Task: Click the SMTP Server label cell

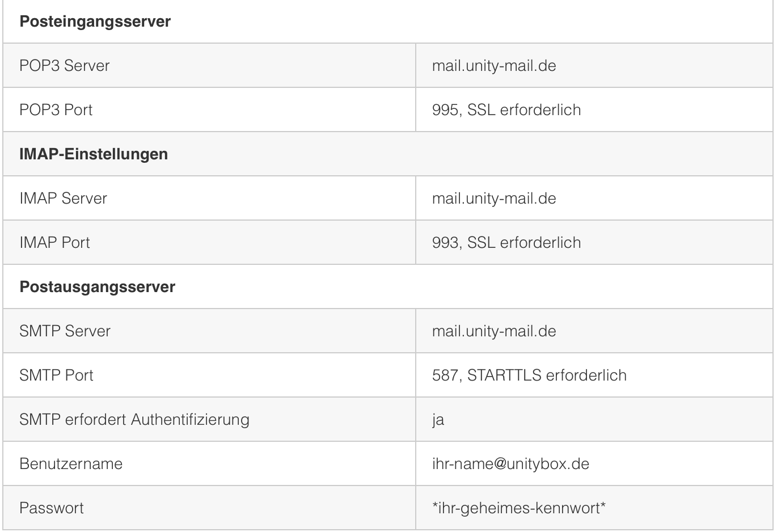Action: (x=65, y=331)
